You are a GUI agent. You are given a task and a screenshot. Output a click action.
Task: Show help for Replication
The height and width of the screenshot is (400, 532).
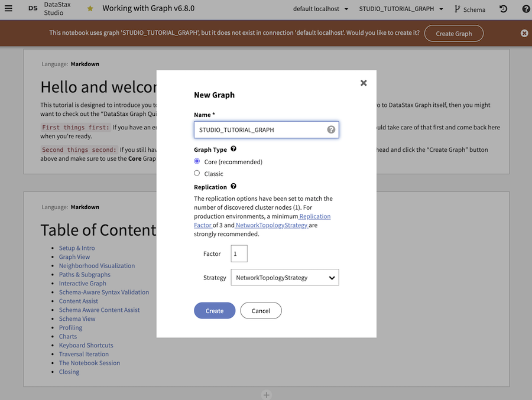pyautogui.click(x=233, y=186)
